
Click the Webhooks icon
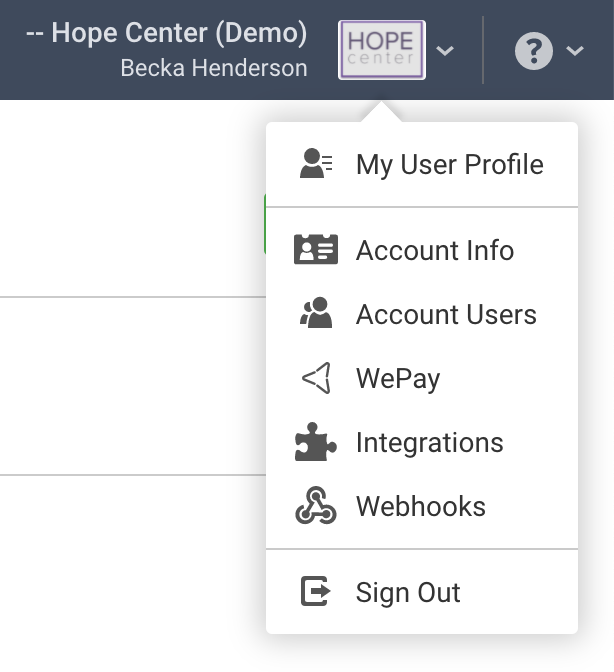pyautogui.click(x=316, y=506)
